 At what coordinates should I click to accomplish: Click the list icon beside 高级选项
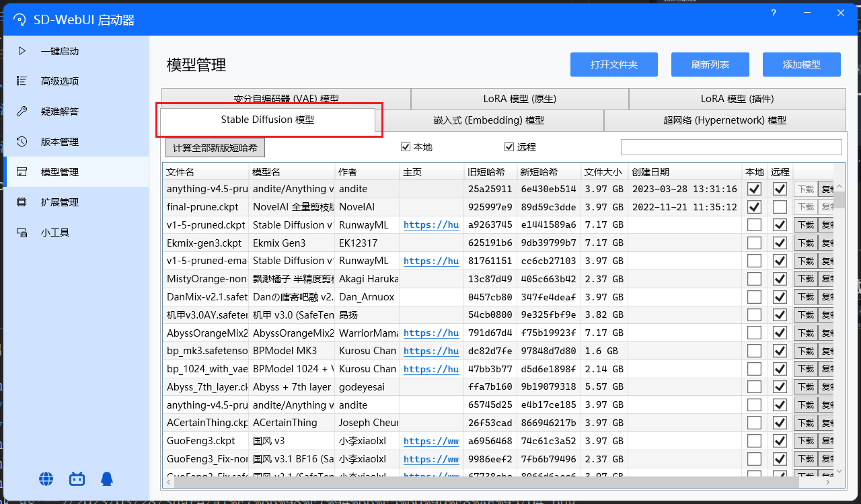22,81
